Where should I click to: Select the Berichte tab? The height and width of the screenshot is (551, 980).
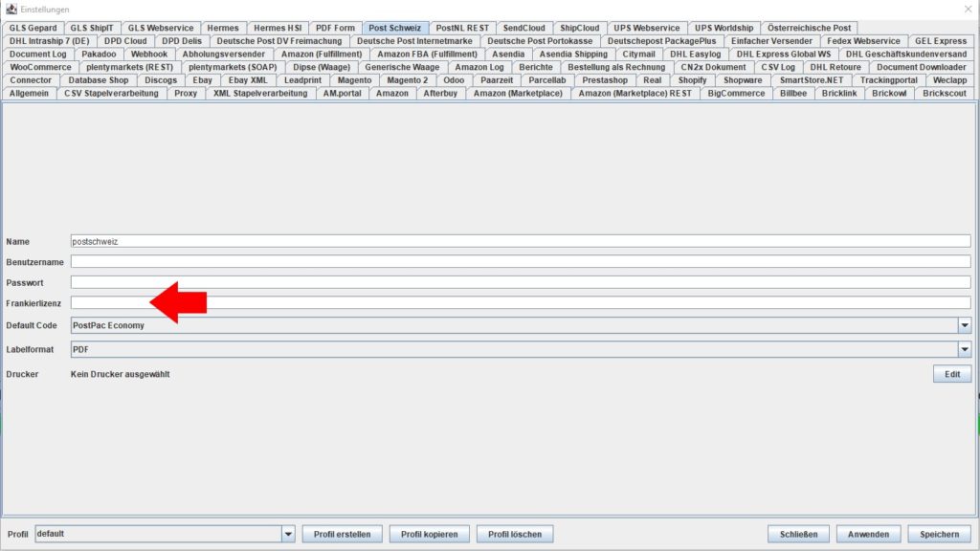pyautogui.click(x=536, y=68)
